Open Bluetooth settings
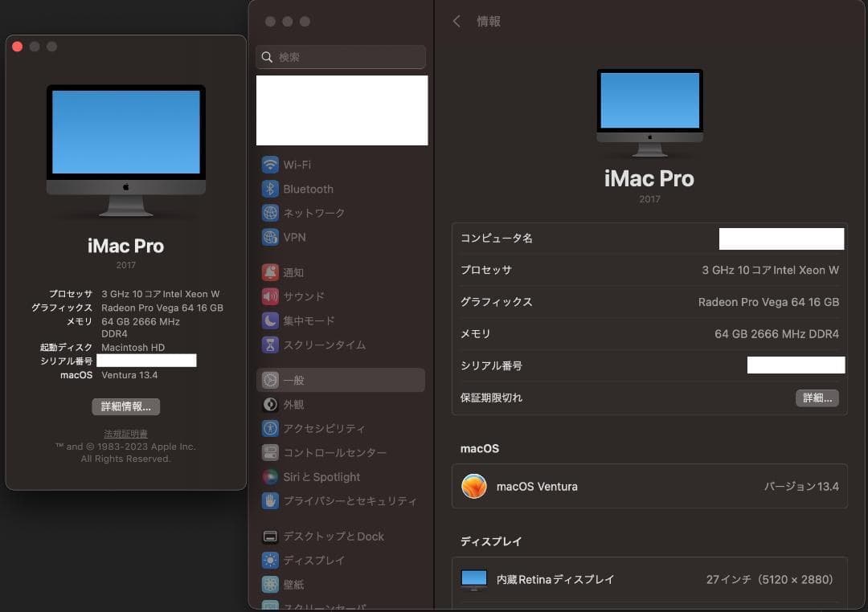The width and height of the screenshot is (868, 612). click(308, 189)
